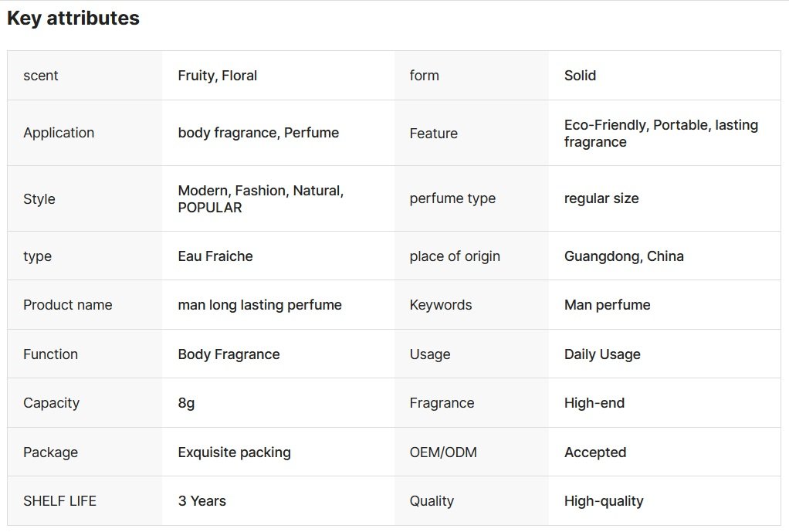Select the '8g' capacity value
789x532 pixels.
coord(186,403)
